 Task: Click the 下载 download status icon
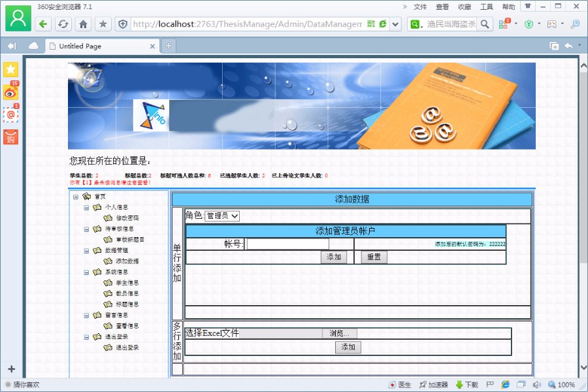(466, 385)
